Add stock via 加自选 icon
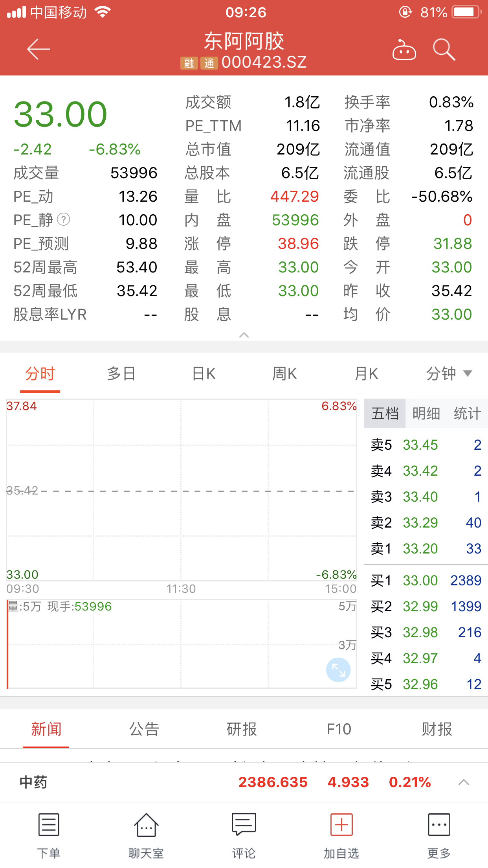This screenshot has width=488, height=868. (341, 835)
